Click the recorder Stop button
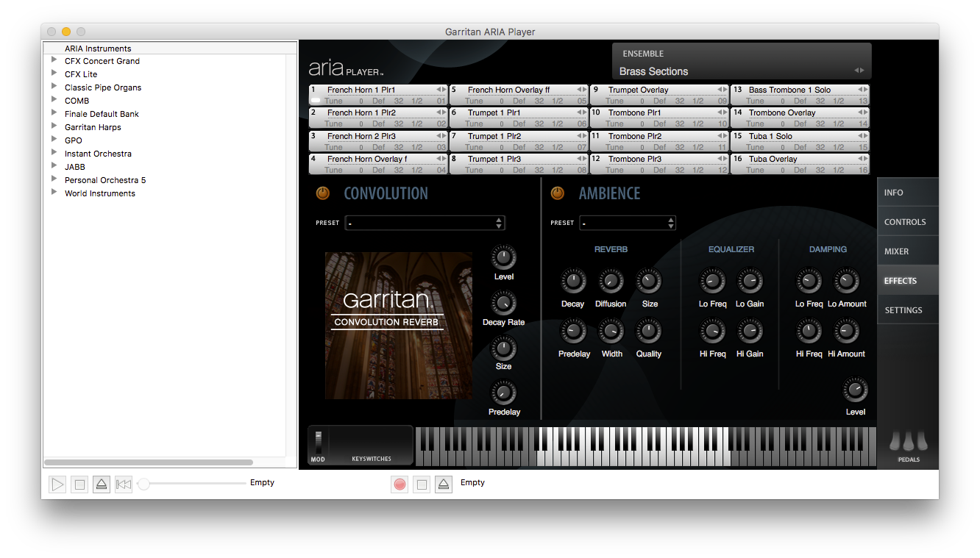980x558 pixels. (x=422, y=484)
